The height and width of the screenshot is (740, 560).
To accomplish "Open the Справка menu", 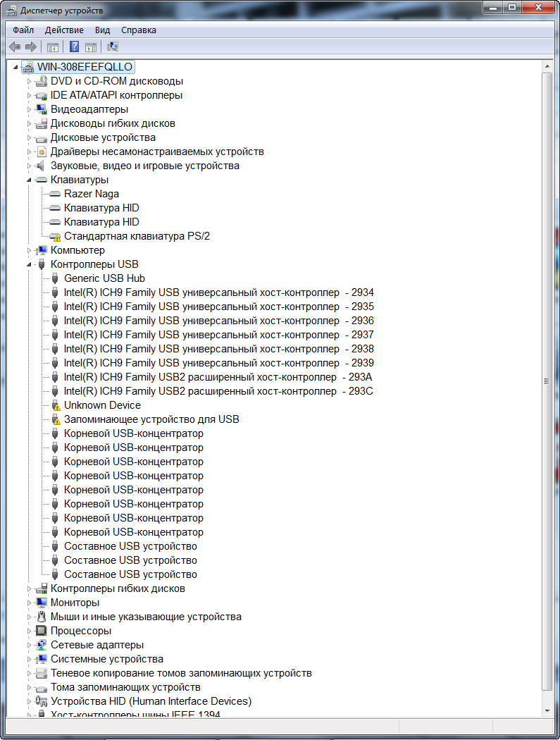I will tap(139, 30).
